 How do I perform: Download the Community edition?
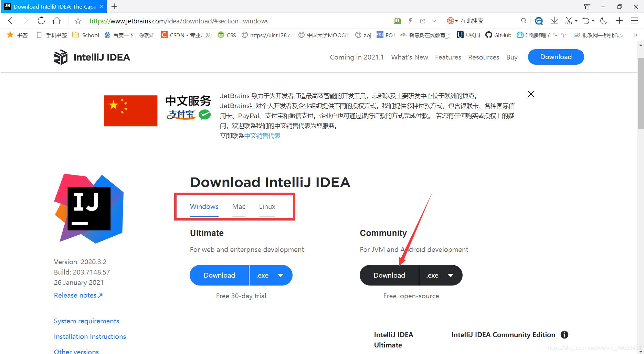[389, 275]
